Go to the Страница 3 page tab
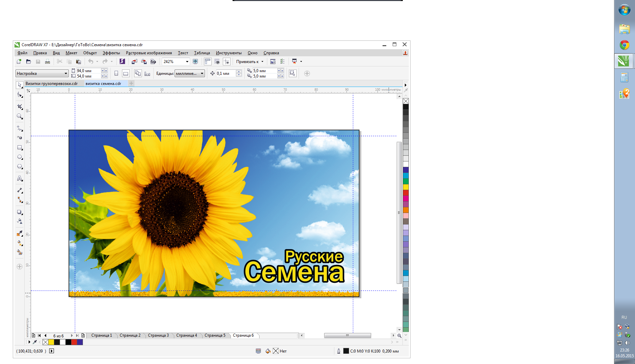The width and height of the screenshot is (635, 364). tap(158, 335)
